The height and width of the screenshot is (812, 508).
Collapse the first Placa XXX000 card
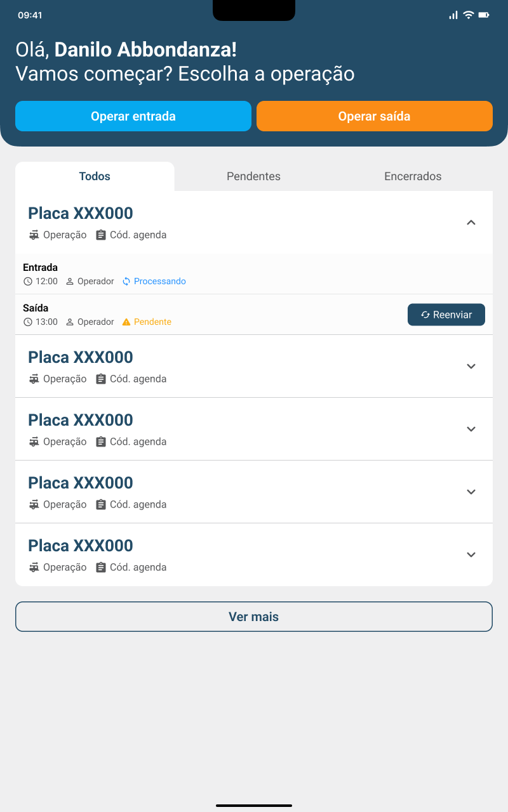471,222
